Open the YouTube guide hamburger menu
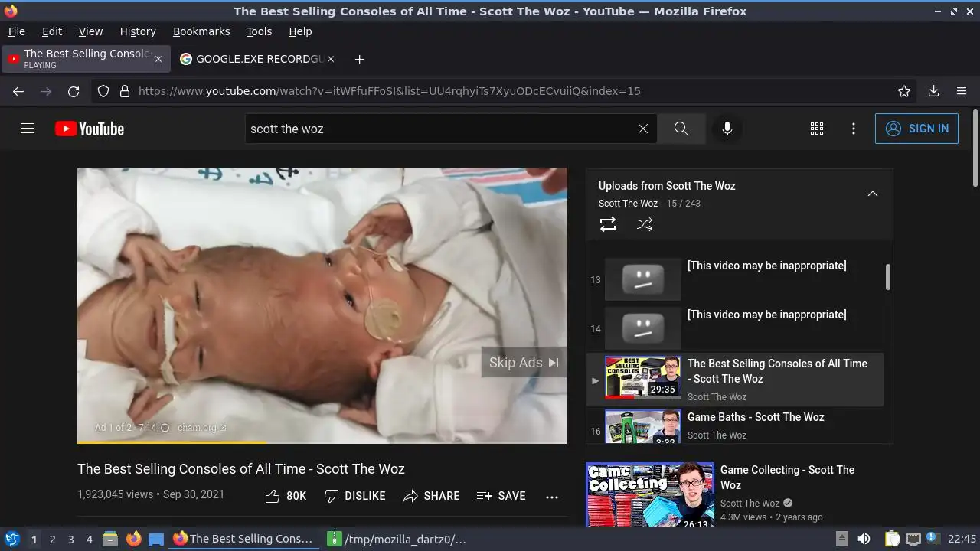 pos(28,129)
